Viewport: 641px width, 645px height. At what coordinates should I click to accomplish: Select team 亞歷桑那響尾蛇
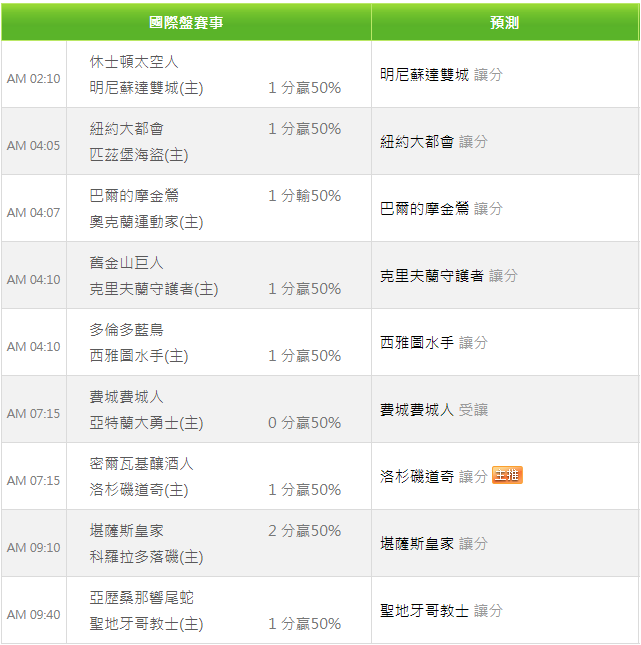click(142, 598)
